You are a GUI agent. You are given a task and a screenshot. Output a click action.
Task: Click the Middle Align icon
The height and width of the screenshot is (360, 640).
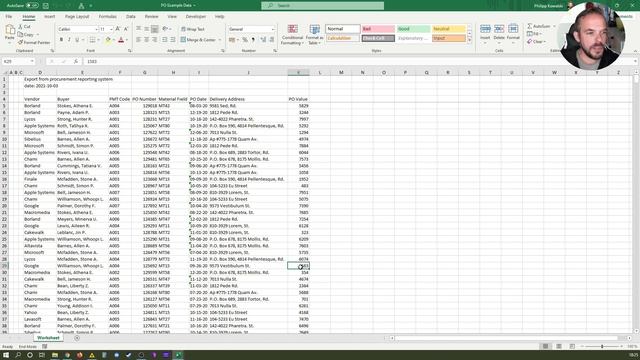pos(147,29)
